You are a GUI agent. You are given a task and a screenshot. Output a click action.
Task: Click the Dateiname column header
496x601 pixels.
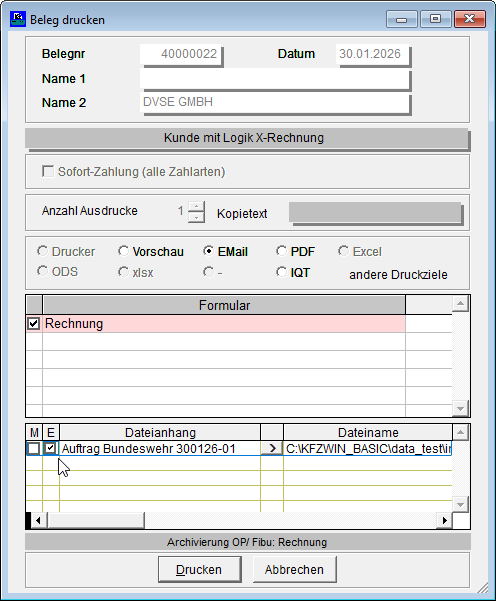pos(368,432)
